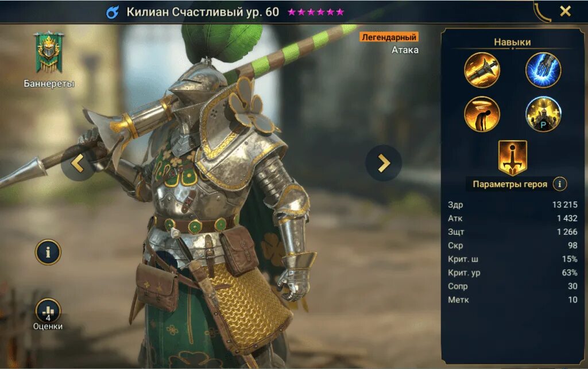Image resolution: width=588 pixels, height=369 pixels.
Task: Go to the previous hero arrow
Action: point(78,164)
